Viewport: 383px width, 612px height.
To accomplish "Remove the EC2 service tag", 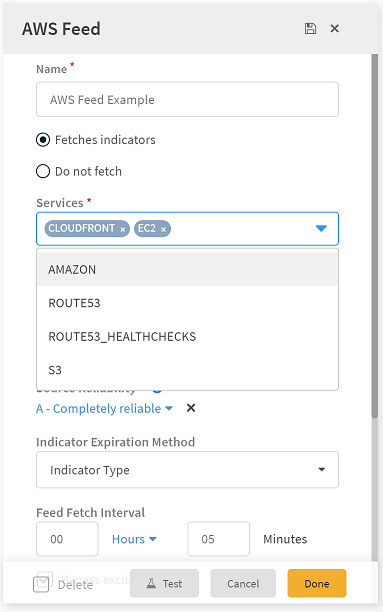I will [164, 230].
